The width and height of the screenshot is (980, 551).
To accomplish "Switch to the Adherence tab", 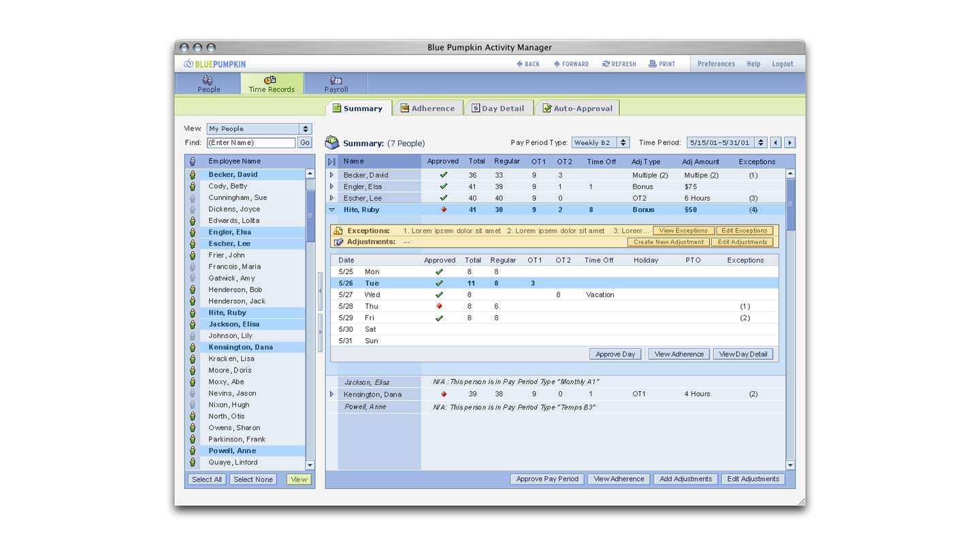I will [x=427, y=108].
